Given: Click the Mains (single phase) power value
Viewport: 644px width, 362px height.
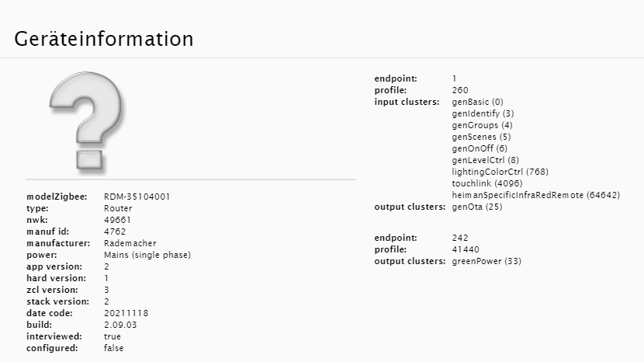Looking at the screenshot, I should [147, 255].
